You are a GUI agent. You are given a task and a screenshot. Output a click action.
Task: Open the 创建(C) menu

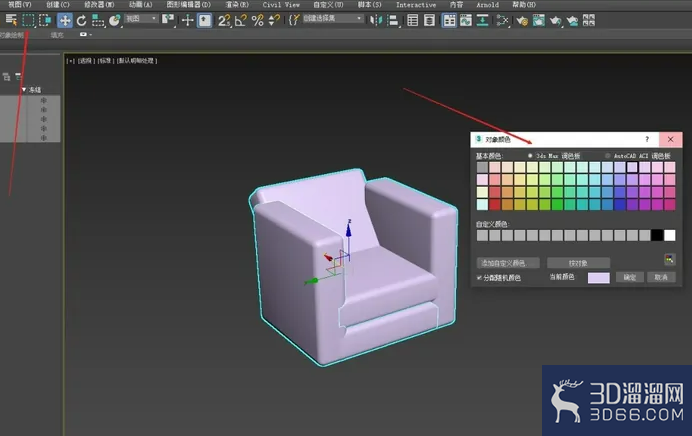tap(58, 4)
